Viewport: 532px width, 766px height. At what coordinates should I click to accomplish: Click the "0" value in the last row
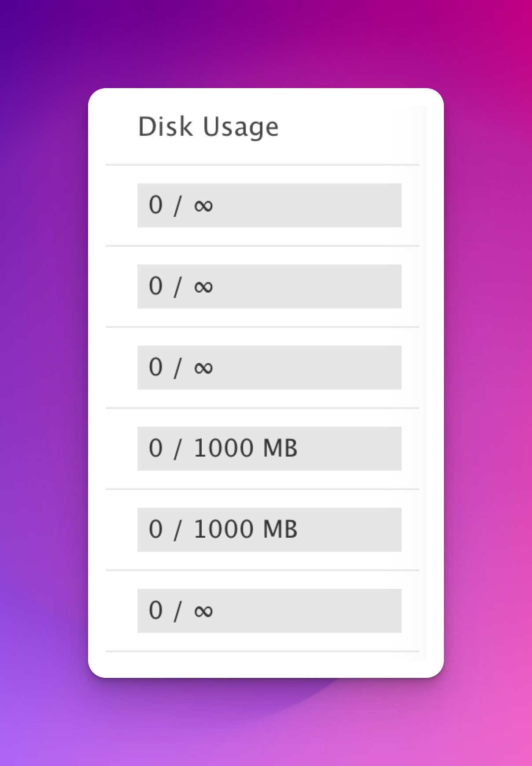(x=156, y=610)
